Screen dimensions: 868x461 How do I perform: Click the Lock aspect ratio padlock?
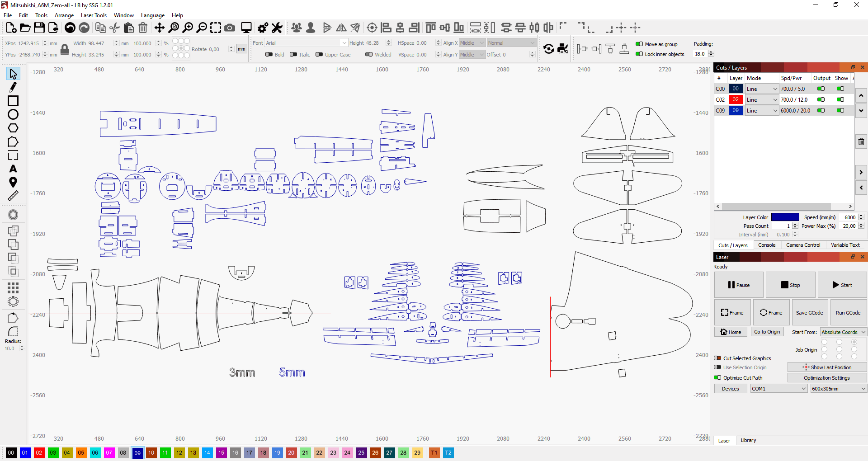[x=65, y=49]
